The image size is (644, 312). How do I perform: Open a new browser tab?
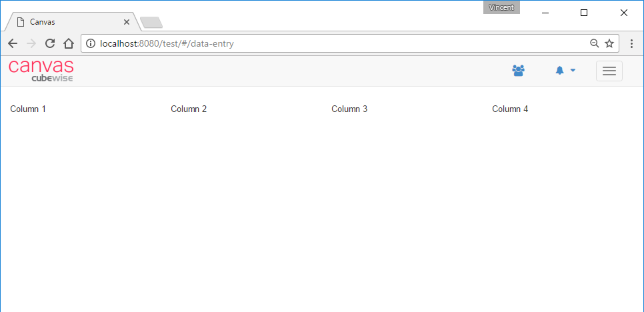pyautogui.click(x=151, y=23)
